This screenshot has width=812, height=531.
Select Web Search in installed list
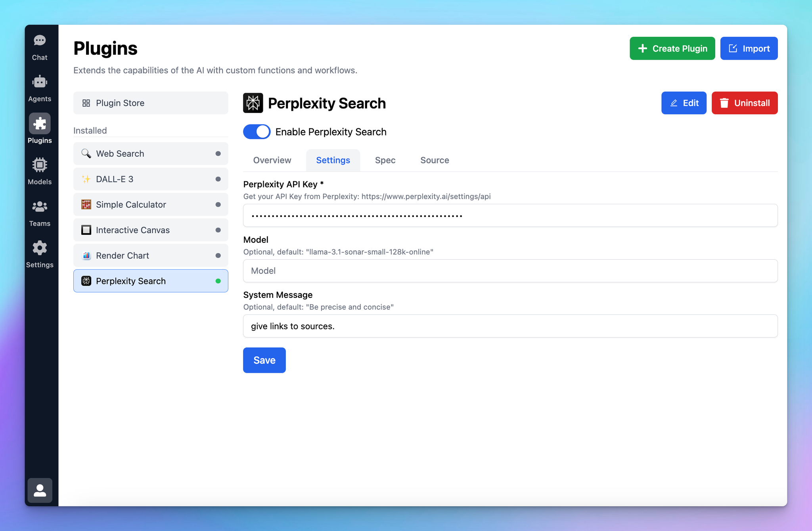click(151, 153)
